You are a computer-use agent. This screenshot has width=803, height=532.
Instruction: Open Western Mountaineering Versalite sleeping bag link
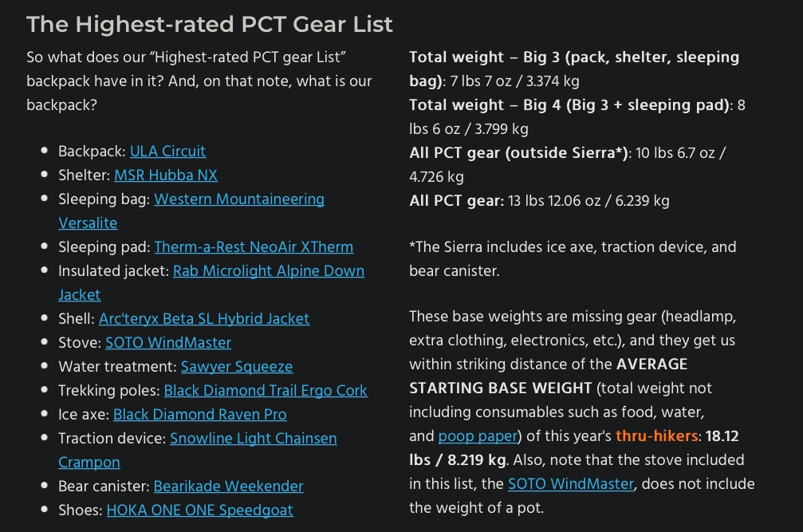pyautogui.click(x=238, y=199)
